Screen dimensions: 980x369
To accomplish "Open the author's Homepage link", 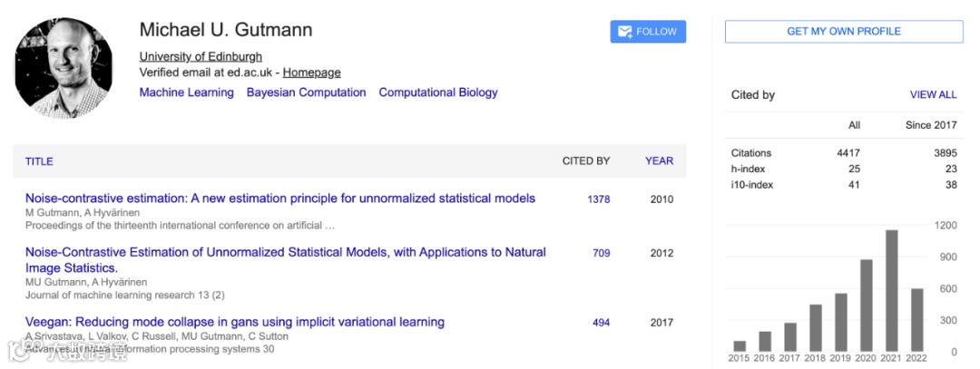I will coord(311,73).
